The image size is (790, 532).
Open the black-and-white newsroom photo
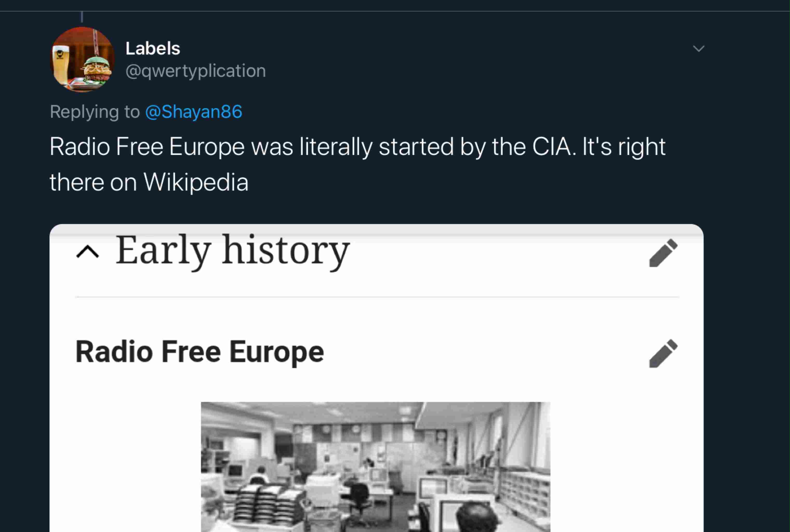pyautogui.click(x=375, y=467)
